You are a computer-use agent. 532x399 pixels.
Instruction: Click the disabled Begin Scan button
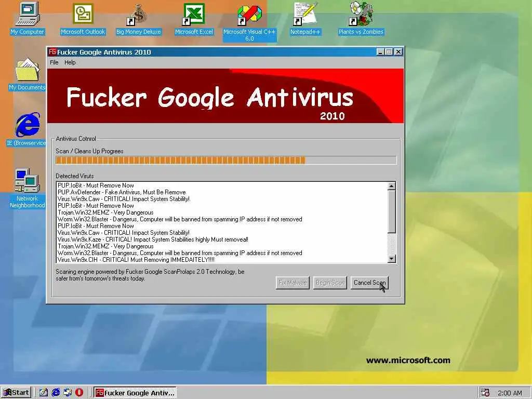click(330, 283)
